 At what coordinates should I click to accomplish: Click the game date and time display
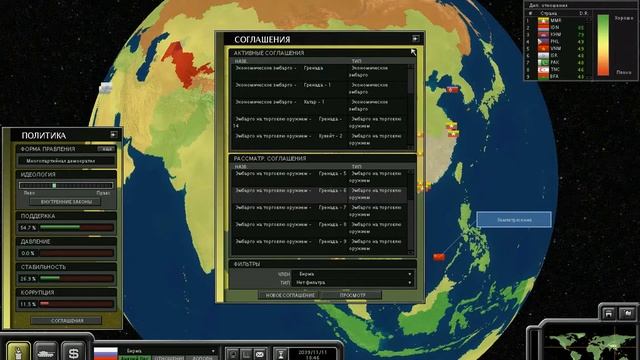(312, 354)
